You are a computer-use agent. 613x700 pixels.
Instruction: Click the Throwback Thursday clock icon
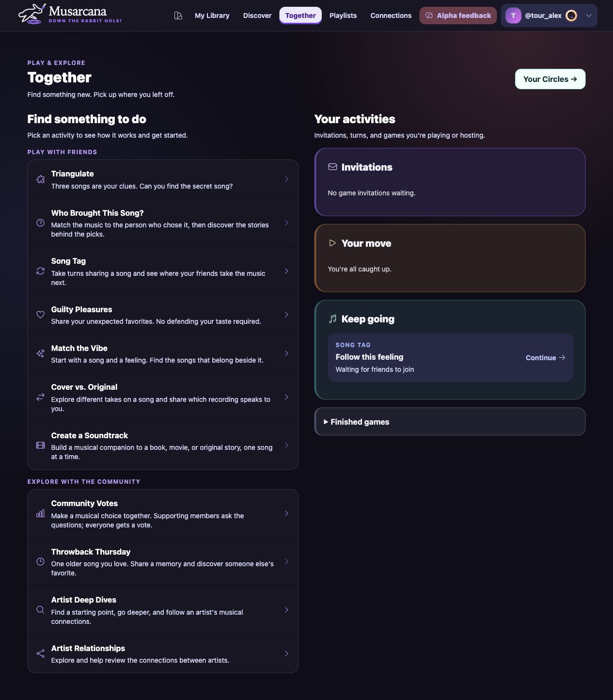point(41,562)
